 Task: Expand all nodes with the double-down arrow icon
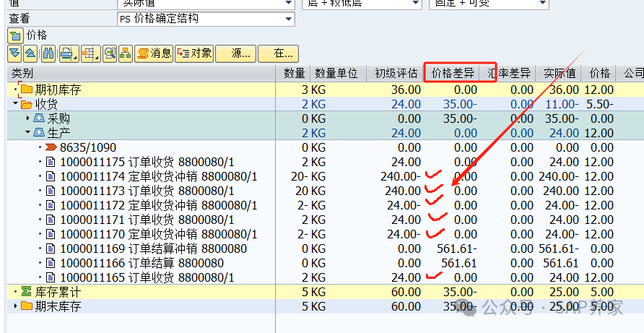(14, 53)
